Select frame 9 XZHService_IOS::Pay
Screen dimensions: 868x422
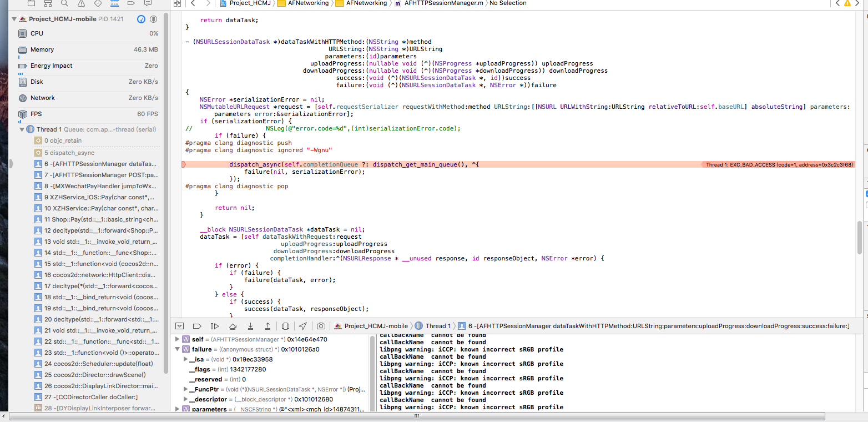(x=97, y=197)
